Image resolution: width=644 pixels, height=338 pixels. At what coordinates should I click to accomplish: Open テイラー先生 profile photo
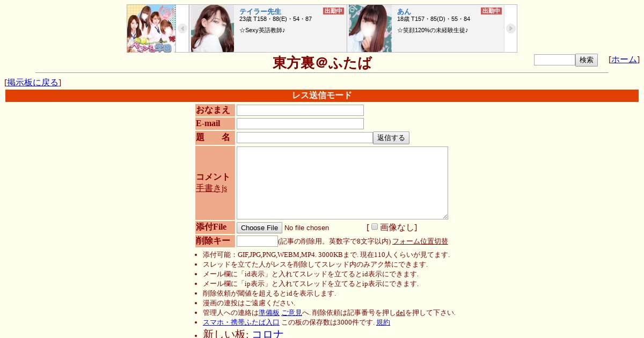[213, 28]
